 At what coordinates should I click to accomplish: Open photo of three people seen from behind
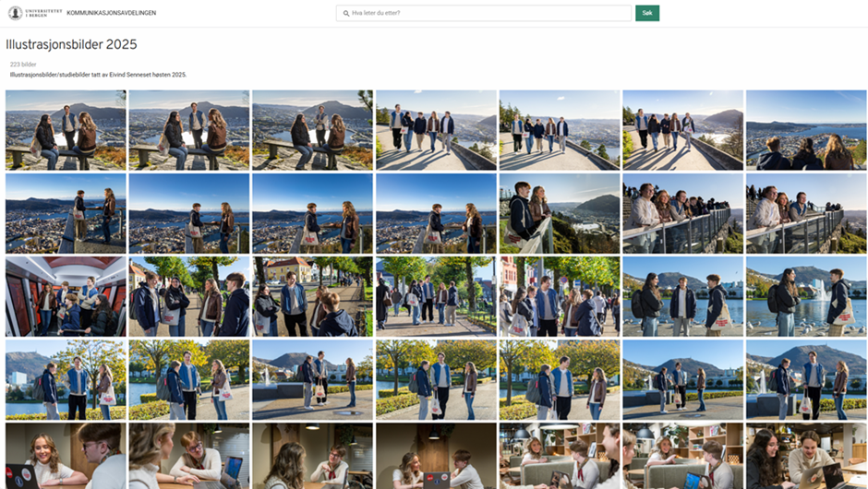coord(805,130)
